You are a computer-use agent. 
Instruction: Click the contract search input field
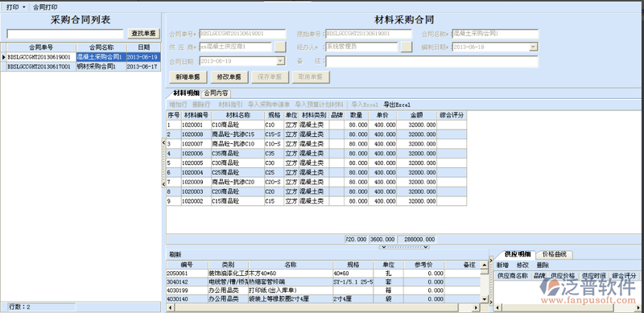coord(65,34)
